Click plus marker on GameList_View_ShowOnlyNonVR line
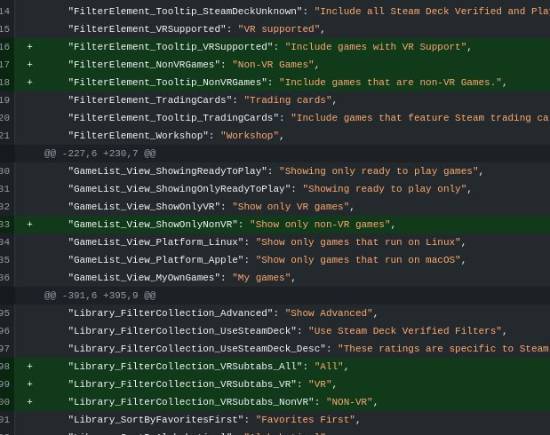Screen dimensions: 550x435 tap(30, 224)
